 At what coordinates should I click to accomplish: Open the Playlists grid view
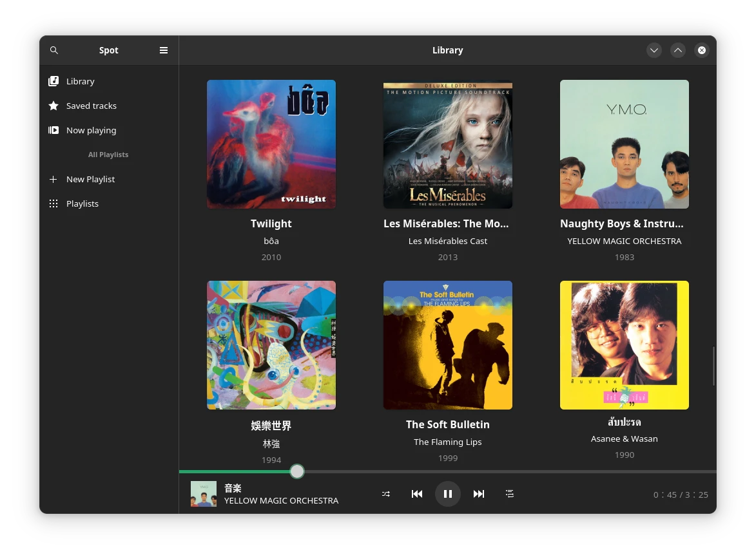pyautogui.click(x=82, y=203)
